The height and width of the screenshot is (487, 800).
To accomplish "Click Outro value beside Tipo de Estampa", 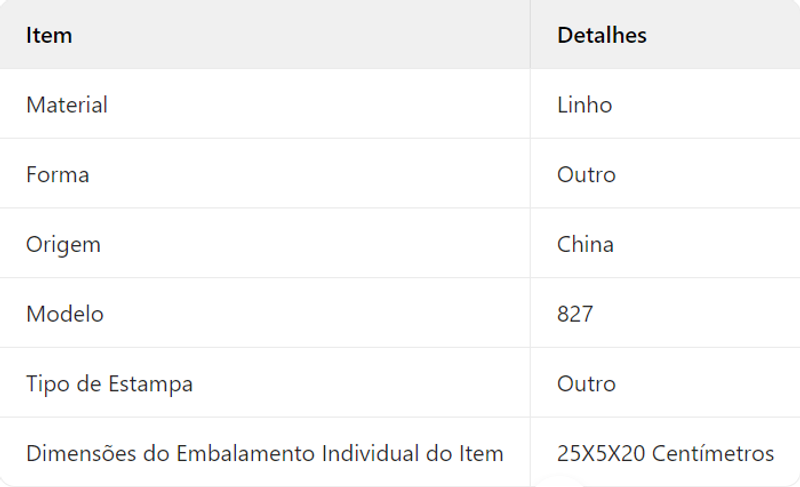I will point(586,383).
